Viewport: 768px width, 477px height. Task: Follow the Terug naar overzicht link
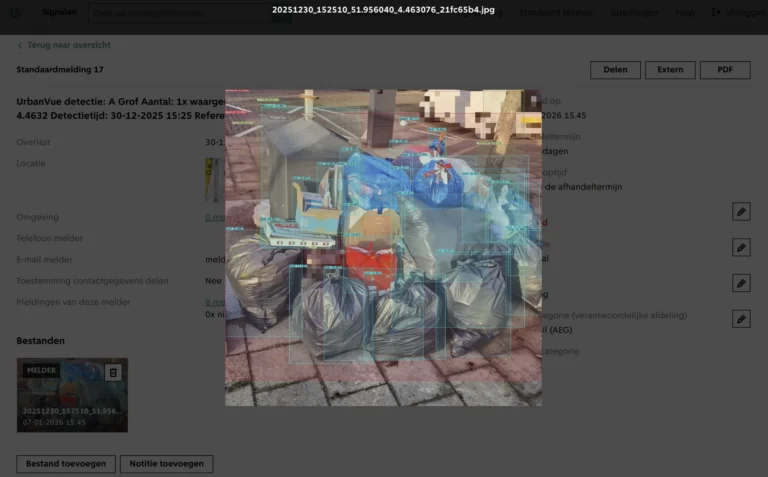[69, 45]
